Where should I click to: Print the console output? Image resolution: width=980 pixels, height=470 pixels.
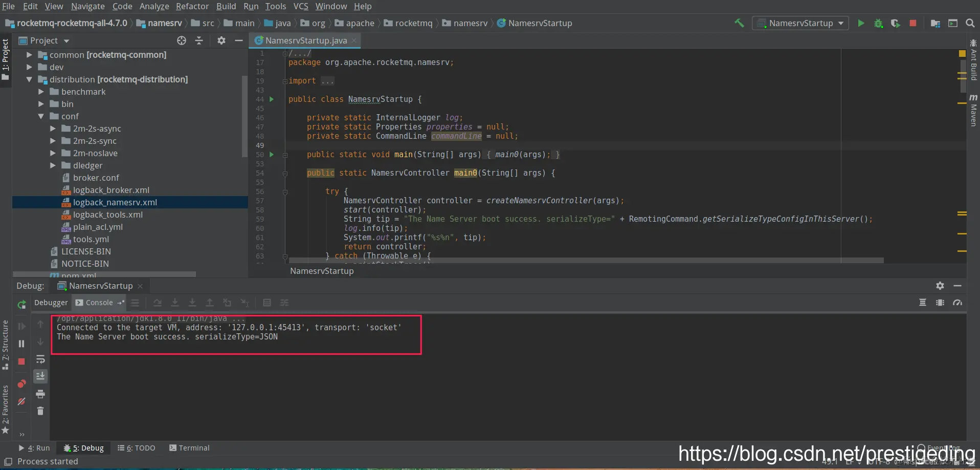40,394
